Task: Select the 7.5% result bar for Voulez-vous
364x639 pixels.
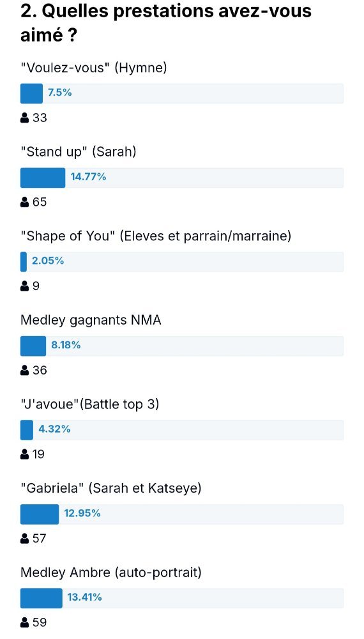Action: pyautogui.click(x=182, y=93)
